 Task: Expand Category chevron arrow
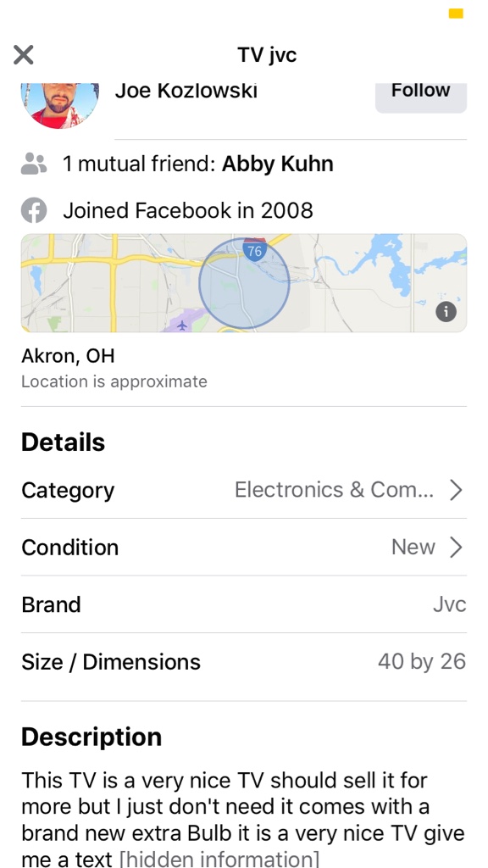click(x=456, y=490)
